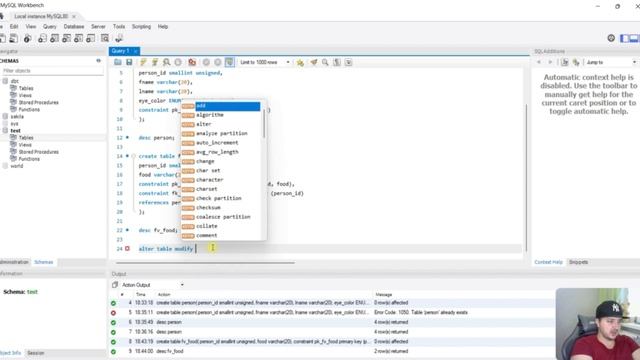Image resolution: width=640 pixels, height=360 pixels.
Task: Search table data toolbar icon
Action: [x=105, y=38]
